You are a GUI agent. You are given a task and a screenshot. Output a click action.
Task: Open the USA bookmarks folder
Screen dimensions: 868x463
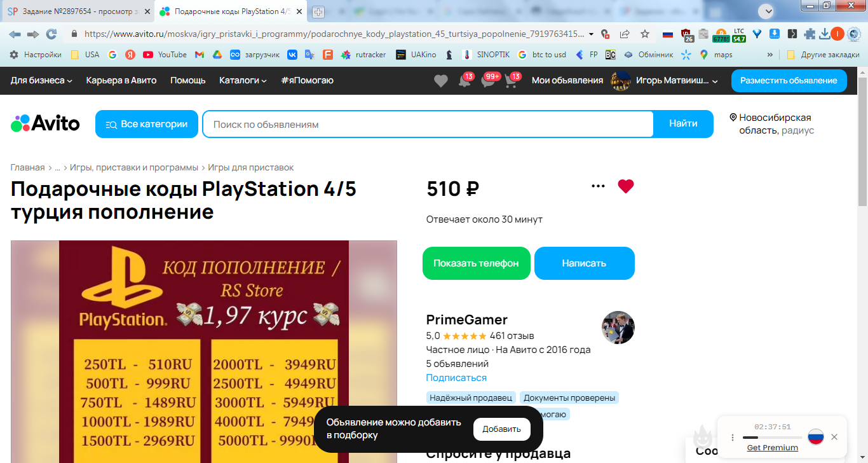point(85,55)
